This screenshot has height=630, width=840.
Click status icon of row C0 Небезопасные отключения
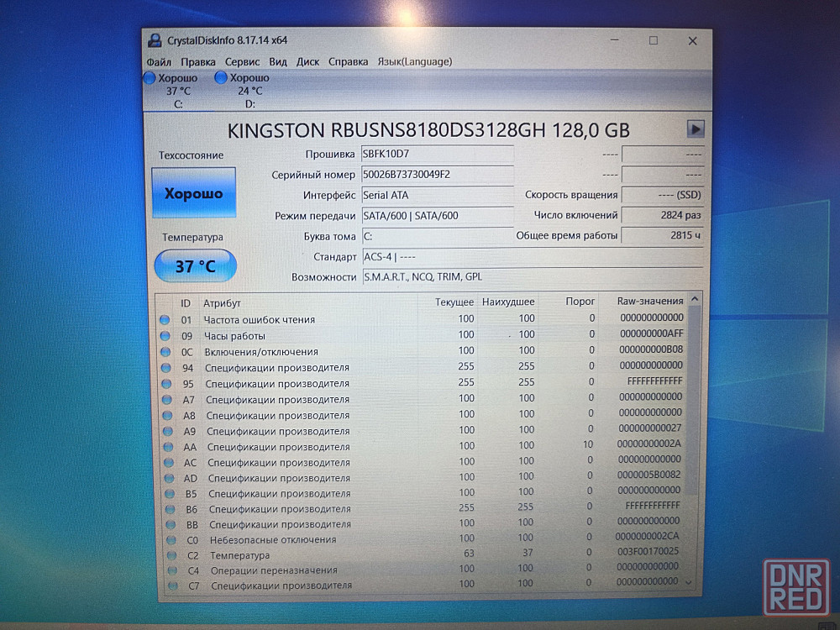pyautogui.click(x=171, y=540)
